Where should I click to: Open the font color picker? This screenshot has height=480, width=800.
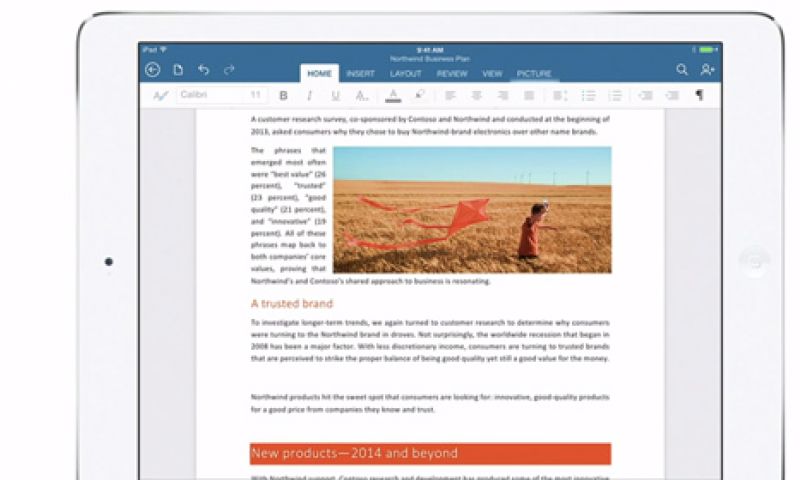[x=393, y=95]
